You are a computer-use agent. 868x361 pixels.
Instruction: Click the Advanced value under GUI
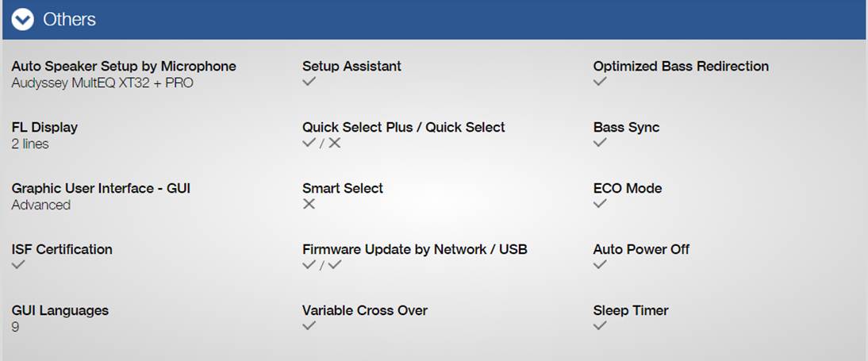tap(41, 205)
